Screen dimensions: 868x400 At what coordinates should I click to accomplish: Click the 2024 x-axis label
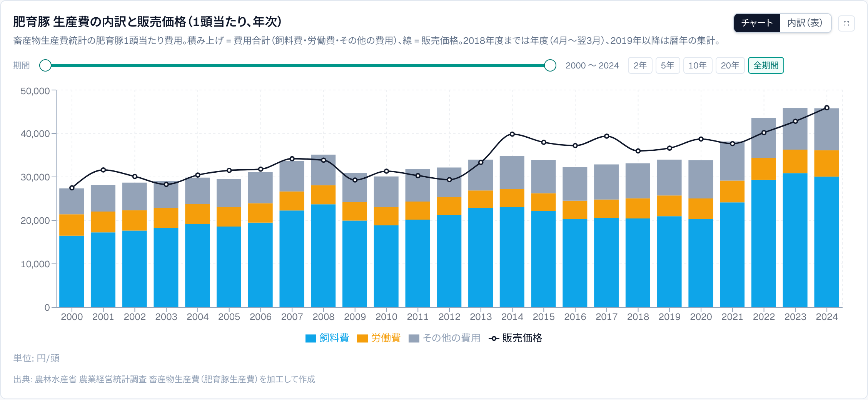click(827, 317)
